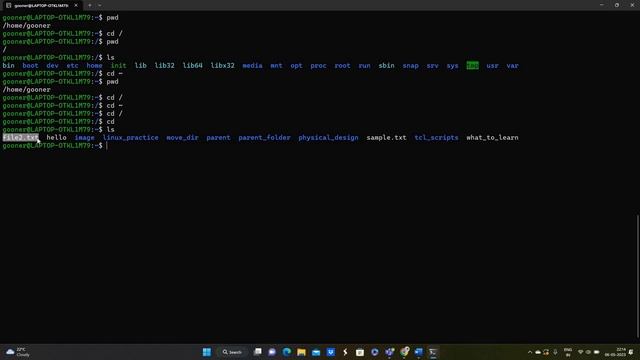
Task: Open the blue circular app on taskbar
Action: pyautogui.click(x=374, y=352)
